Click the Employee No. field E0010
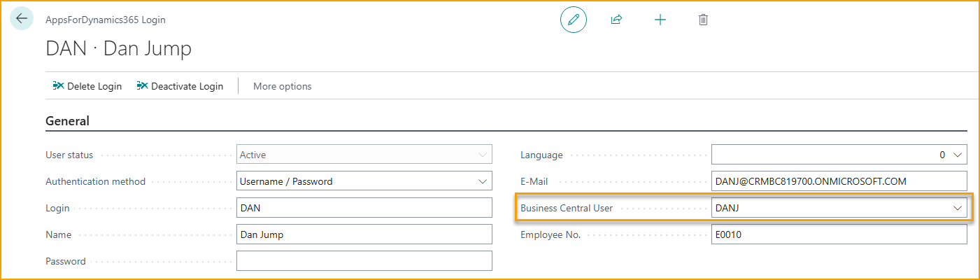The height and width of the screenshot is (280, 980). point(838,234)
